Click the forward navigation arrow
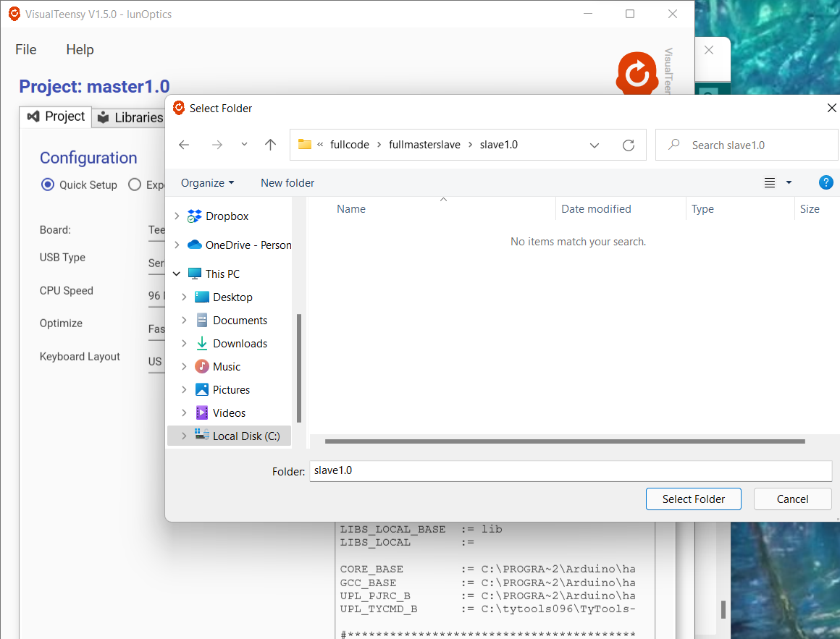The height and width of the screenshot is (639, 840). [217, 145]
